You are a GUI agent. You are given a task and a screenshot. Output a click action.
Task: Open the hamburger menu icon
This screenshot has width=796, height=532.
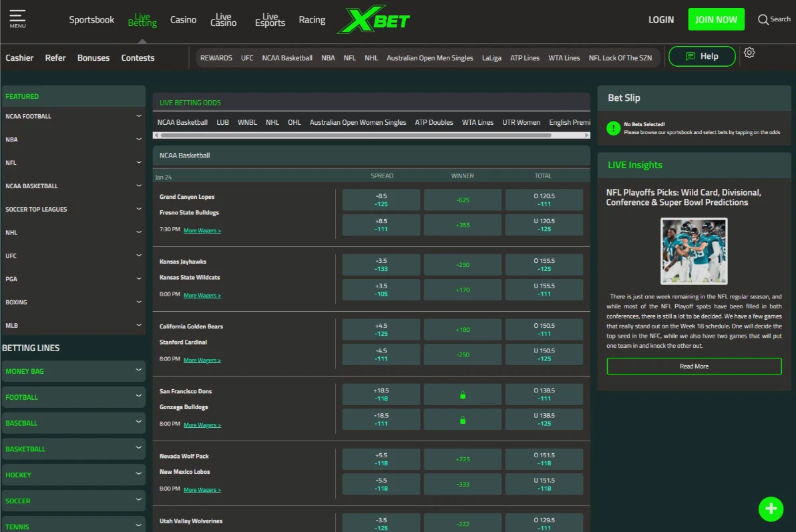18,18
